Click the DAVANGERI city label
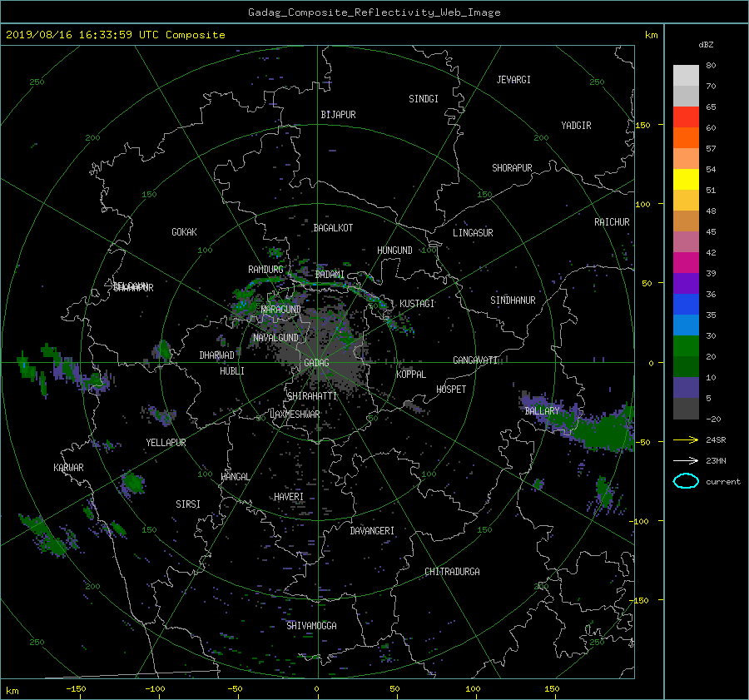Screen dimensions: 749x700 [372, 531]
